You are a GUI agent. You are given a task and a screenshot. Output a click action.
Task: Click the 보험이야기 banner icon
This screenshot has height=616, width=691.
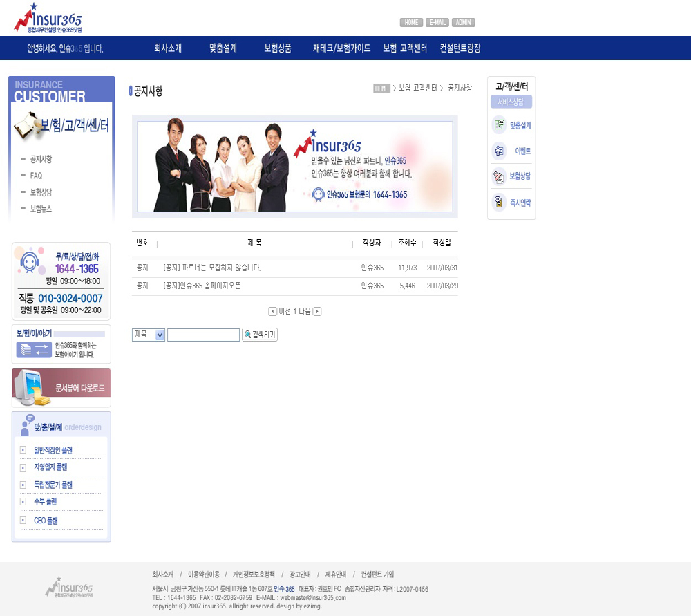[34, 350]
